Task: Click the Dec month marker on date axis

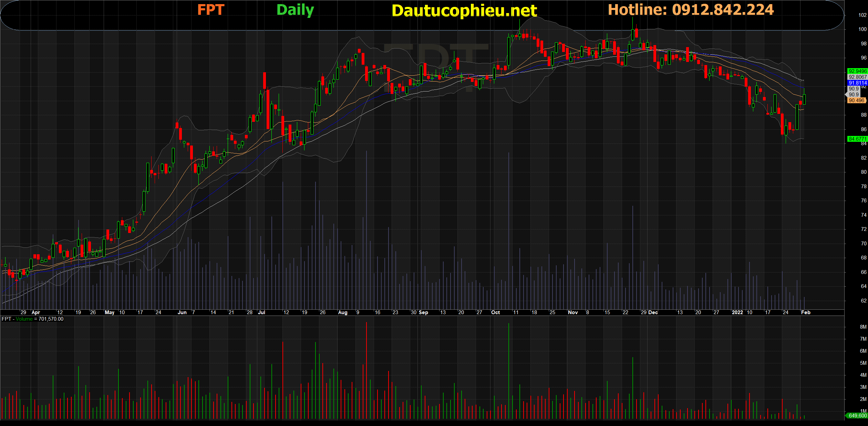Action: click(x=653, y=312)
